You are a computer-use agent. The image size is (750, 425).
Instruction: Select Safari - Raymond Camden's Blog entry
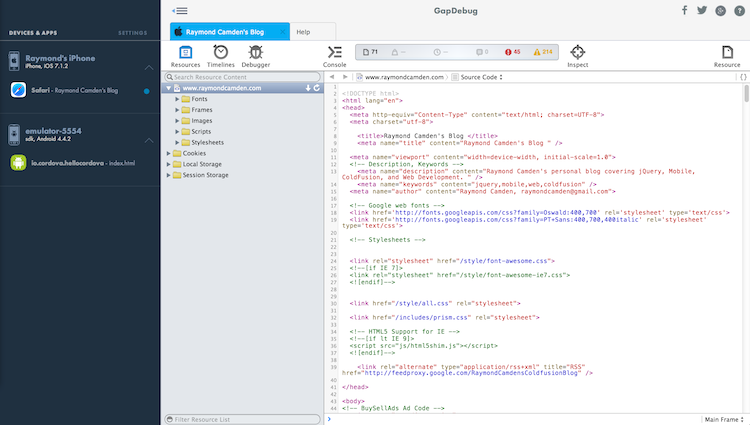click(x=75, y=90)
